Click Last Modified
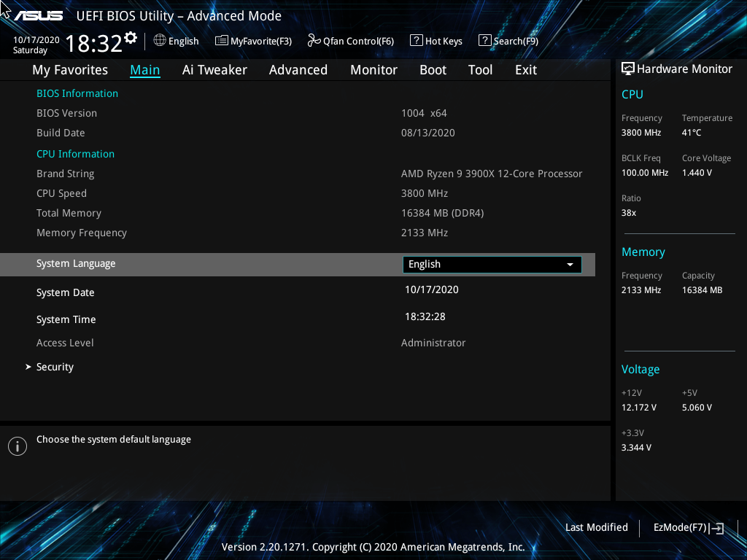This screenshot has height=560, width=747. (x=597, y=527)
